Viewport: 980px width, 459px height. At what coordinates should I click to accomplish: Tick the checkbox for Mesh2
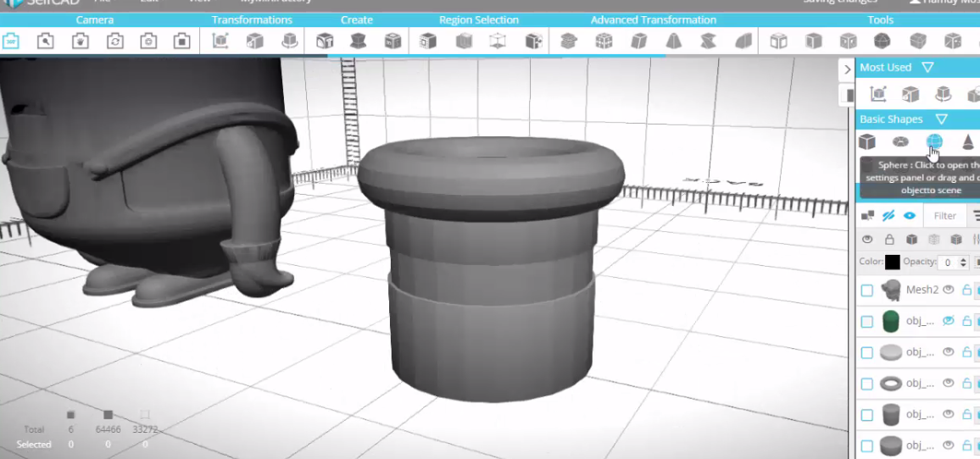pyautogui.click(x=866, y=290)
